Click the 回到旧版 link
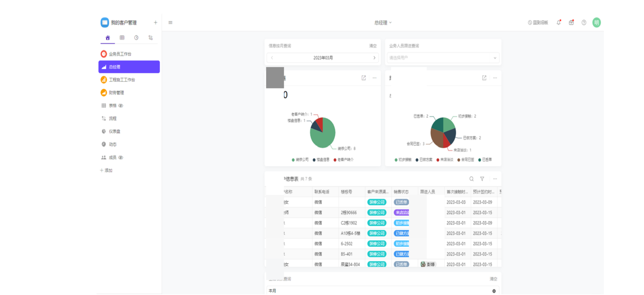This screenshot has height=295, width=644. [x=538, y=23]
